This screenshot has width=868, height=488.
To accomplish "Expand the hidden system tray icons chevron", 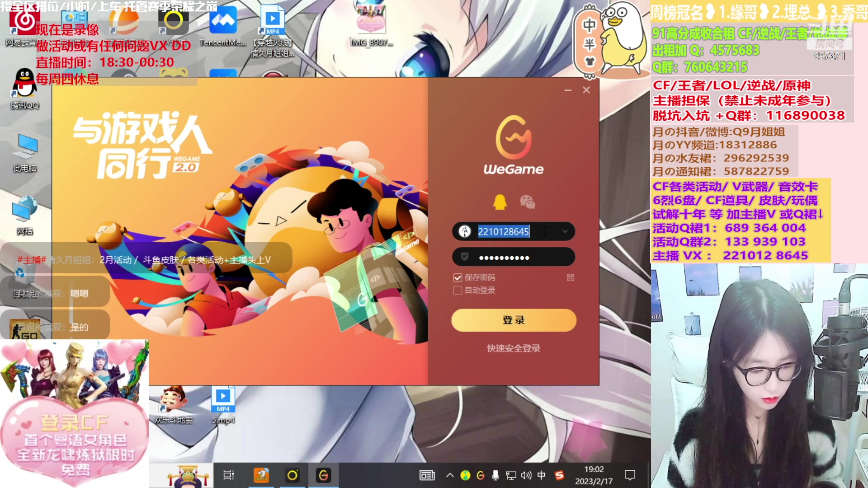I will pyautogui.click(x=450, y=475).
